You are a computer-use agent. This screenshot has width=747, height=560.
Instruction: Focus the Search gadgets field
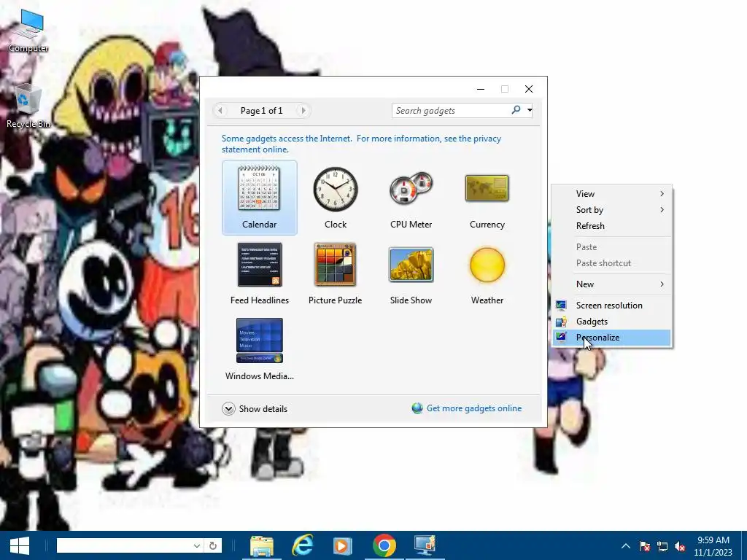coord(451,111)
